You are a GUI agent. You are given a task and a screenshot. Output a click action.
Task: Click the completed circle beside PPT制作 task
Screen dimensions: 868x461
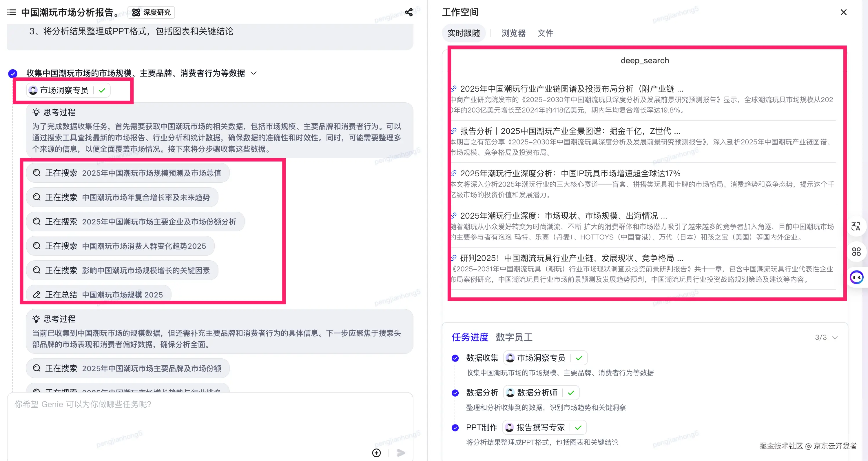(x=455, y=427)
